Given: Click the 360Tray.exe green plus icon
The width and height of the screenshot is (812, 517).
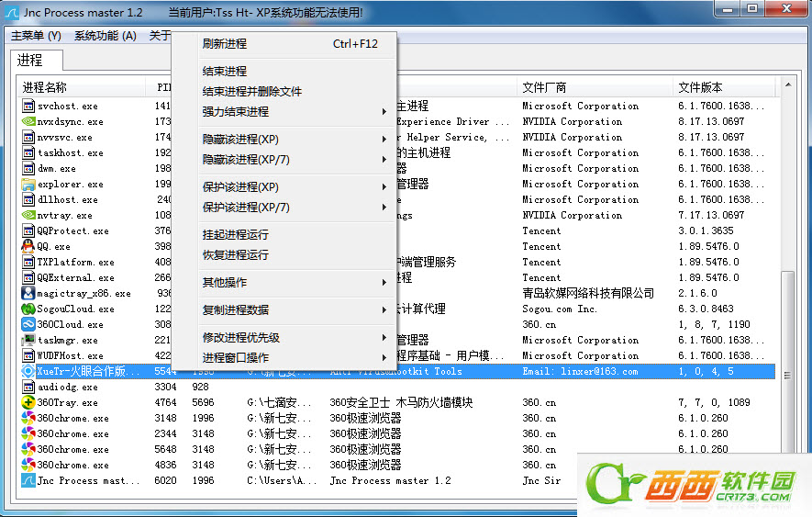Looking at the screenshot, I should [28, 402].
